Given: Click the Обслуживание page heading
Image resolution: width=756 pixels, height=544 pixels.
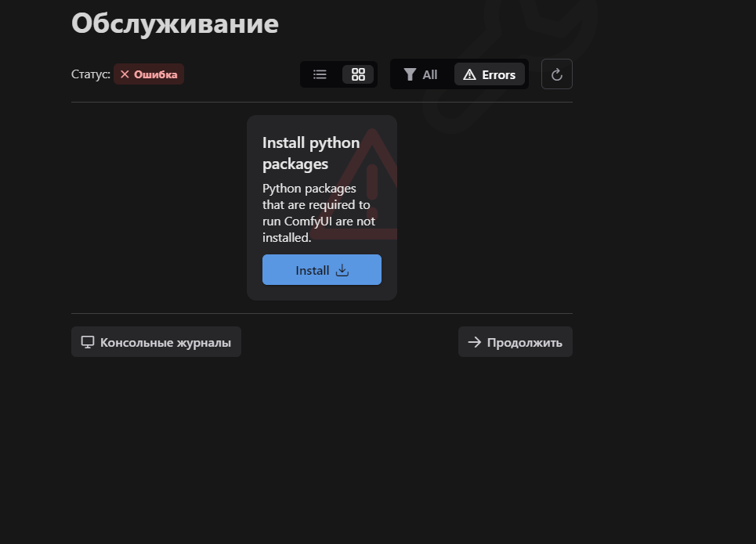Looking at the screenshot, I should [175, 23].
